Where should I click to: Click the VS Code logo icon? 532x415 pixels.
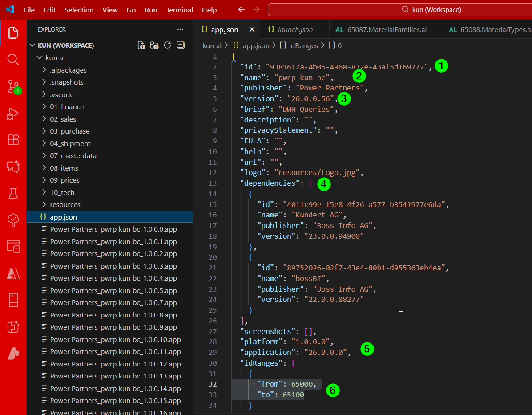[x=10, y=9]
